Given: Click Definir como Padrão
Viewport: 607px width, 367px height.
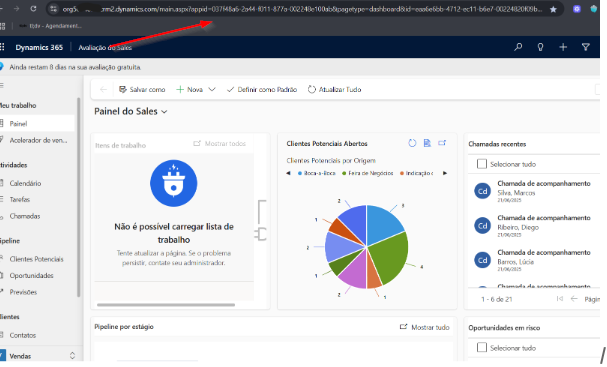Looking at the screenshot, I should pos(262,89).
